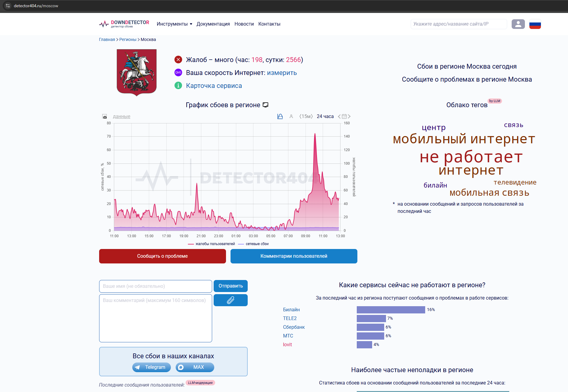Focus the Ваше имя input field
The height and width of the screenshot is (392, 568).
155,286
